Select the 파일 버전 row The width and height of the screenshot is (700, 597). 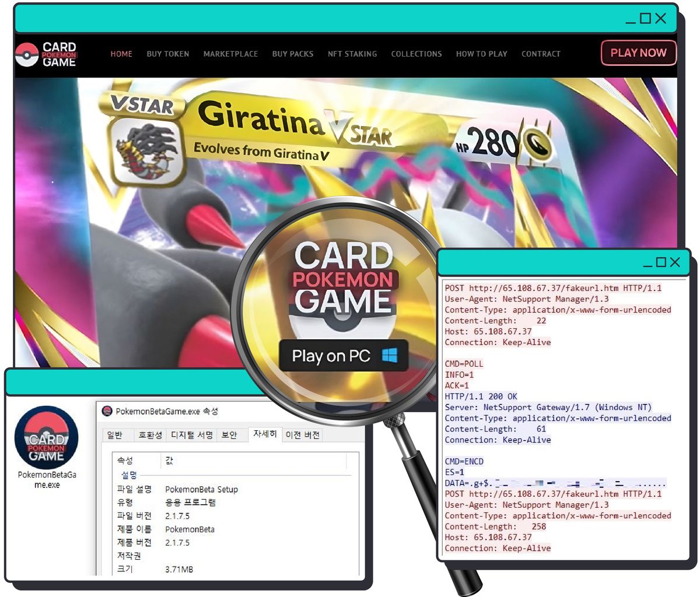pyautogui.click(x=233, y=516)
